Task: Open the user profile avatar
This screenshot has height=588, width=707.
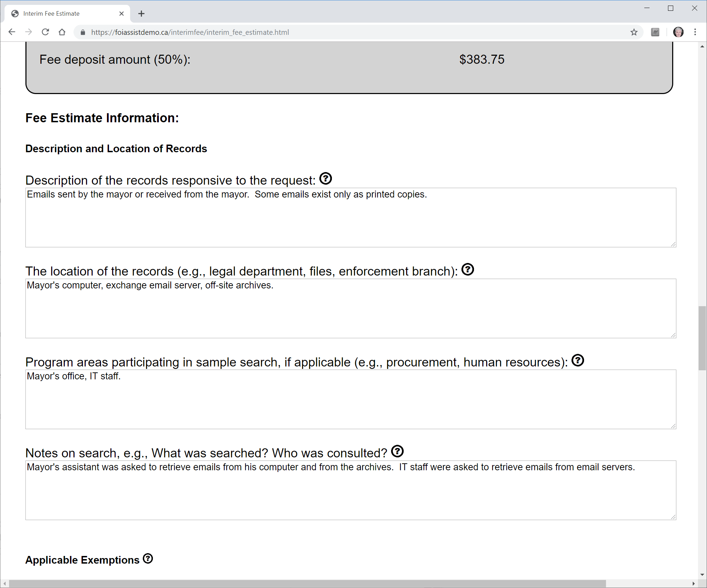Action: (x=678, y=32)
